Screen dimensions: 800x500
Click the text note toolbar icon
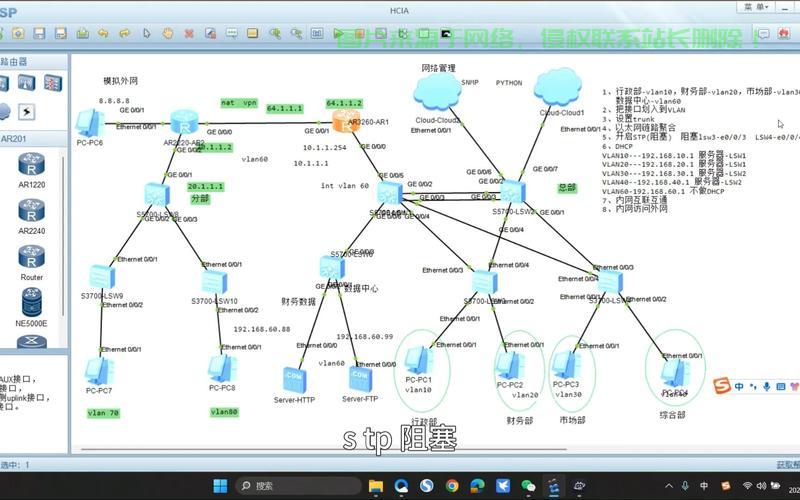point(232,34)
